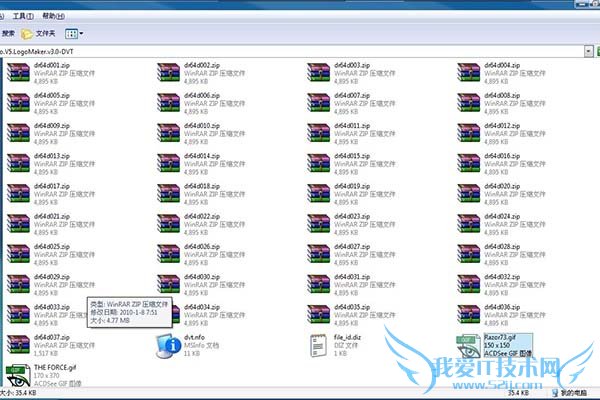
Task: Select the di64d035.zip archive icon
Action: pos(318,315)
